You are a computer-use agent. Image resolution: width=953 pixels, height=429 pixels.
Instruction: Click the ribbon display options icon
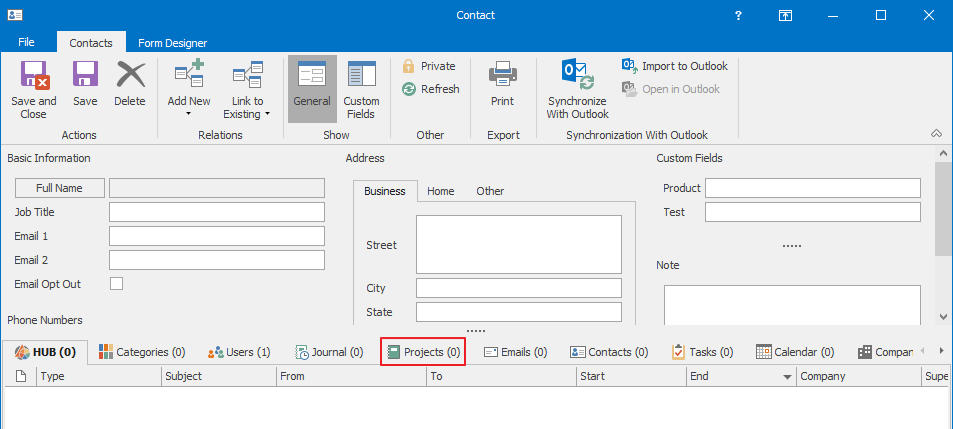785,15
